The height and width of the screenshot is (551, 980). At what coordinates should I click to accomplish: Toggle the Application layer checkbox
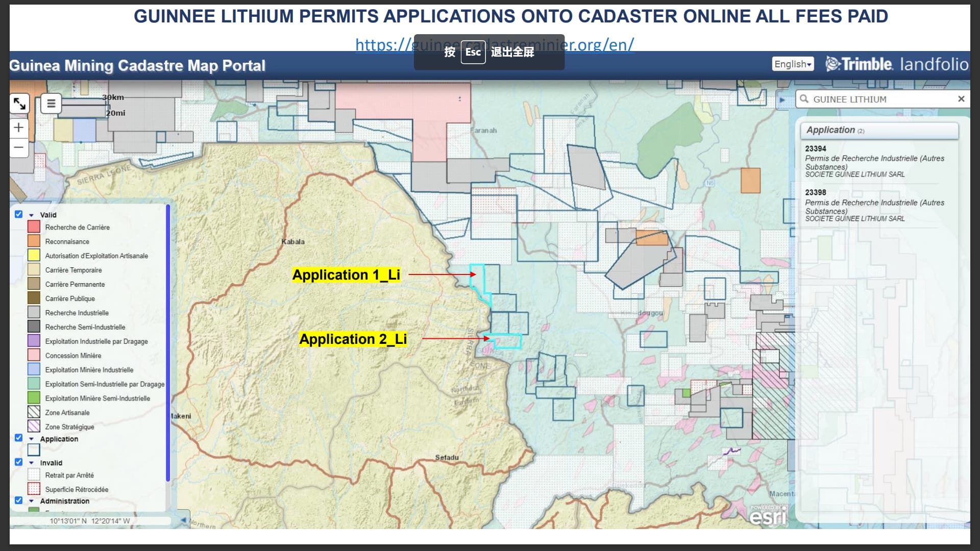tap(19, 438)
